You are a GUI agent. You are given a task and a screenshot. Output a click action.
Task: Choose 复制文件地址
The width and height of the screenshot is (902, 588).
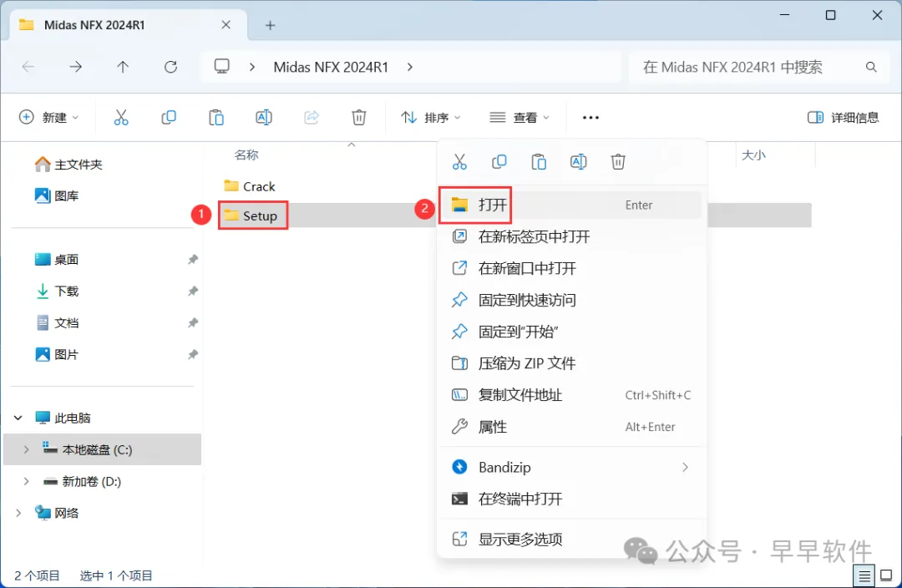pyautogui.click(x=570, y=395)
